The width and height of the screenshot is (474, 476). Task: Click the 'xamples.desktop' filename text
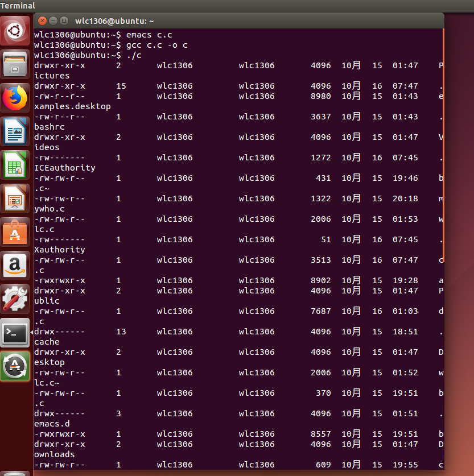(72, 106)
